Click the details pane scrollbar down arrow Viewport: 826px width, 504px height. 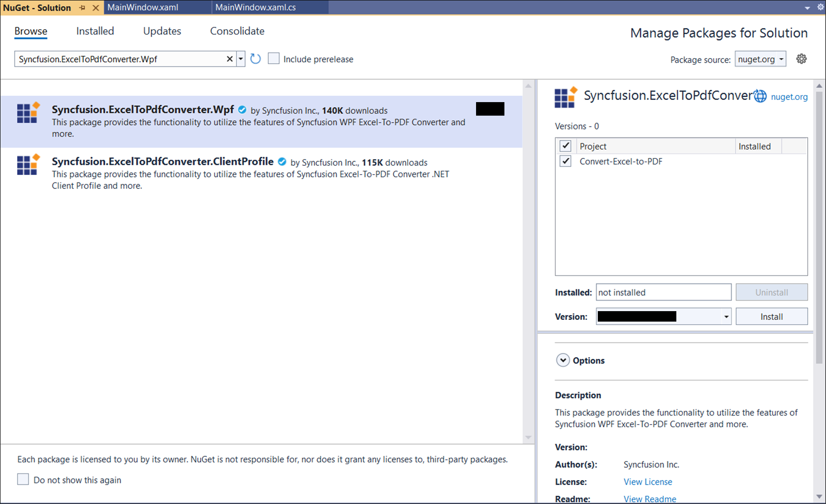[x=819, y=497]
